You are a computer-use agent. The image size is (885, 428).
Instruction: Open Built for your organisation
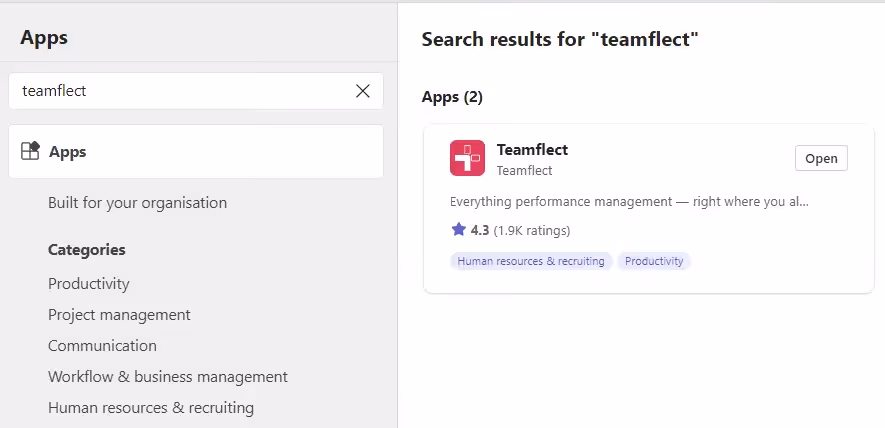point(137,203)
